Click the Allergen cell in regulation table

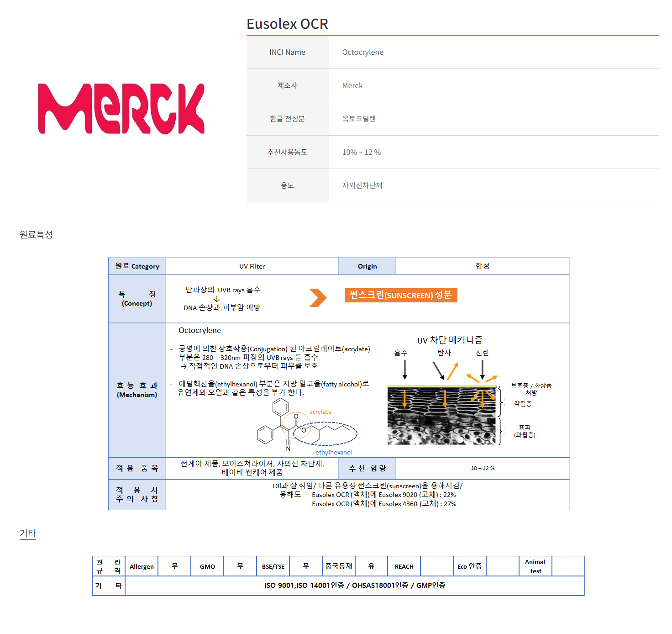click(142, 566)
